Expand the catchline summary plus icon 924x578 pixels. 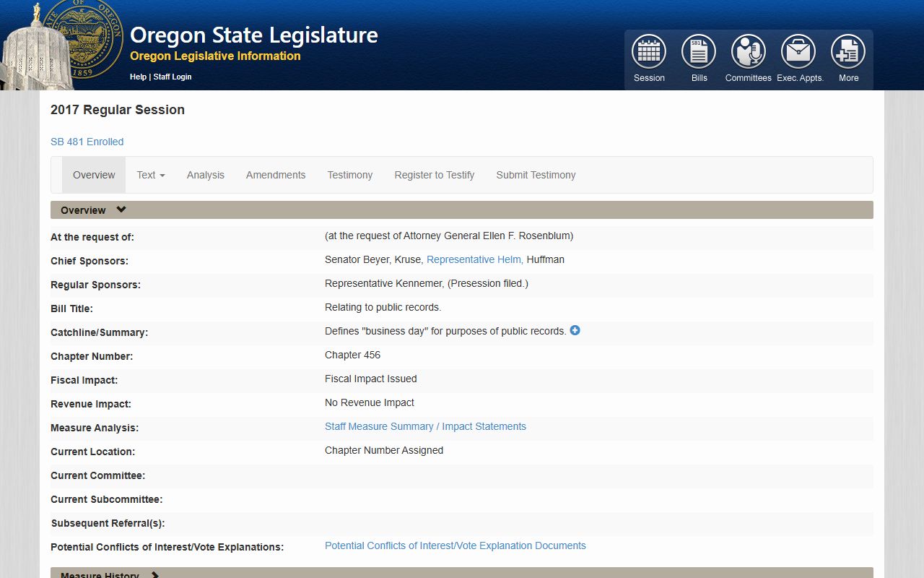coord(575,330)
